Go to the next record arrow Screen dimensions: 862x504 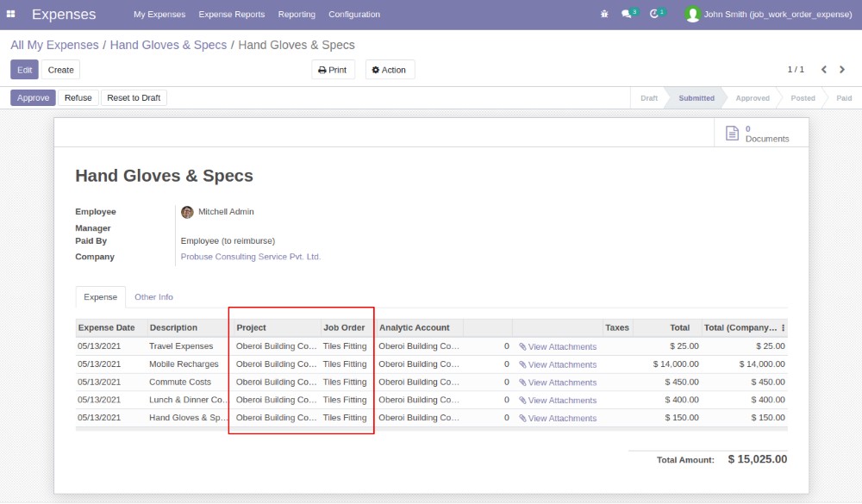click(x=843, y=70)
